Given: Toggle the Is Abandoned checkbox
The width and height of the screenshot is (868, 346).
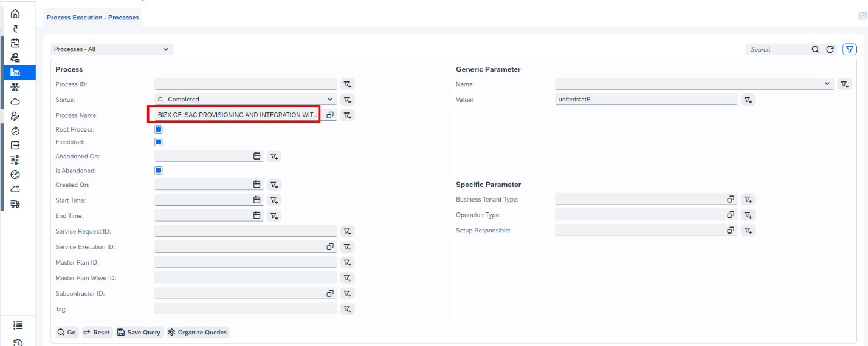Looking at the screenshot, I should pyautogui.click(x=159, y=171).
